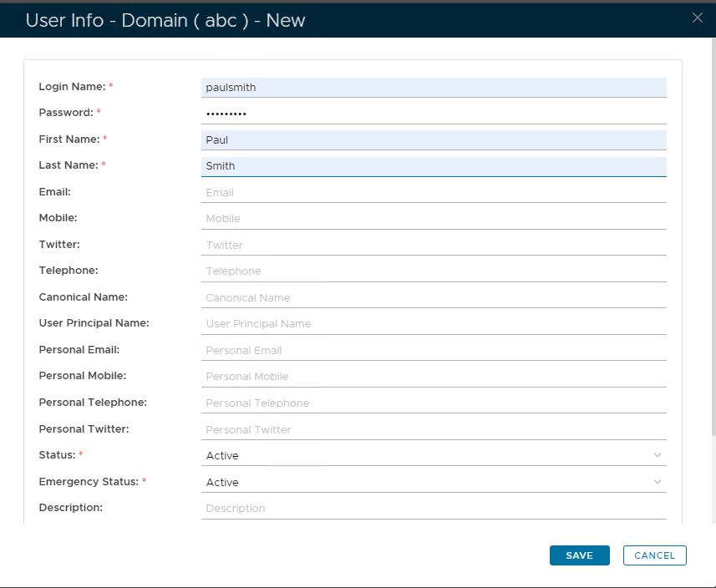Select the First Name input
Viewport: 716px width, 588px height.
433,139
